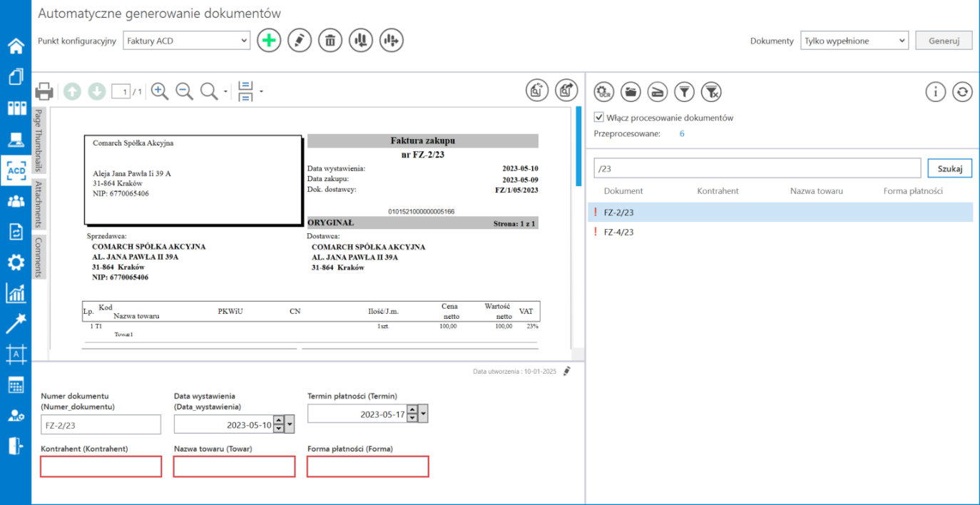
Task: Click the refresh icon in right panel
Action: click(x=962, y=91)
